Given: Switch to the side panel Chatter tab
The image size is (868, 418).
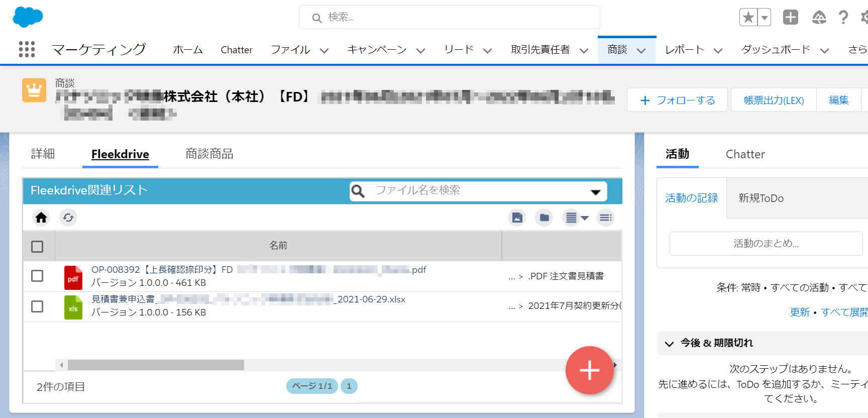Looking at the screenshot, I should (x=745, y=154).
